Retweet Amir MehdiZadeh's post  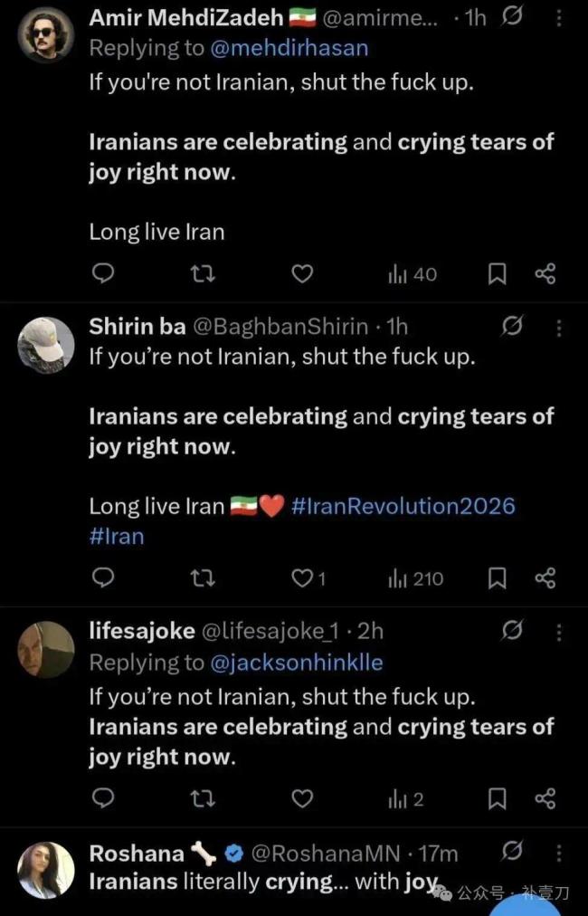204,273
